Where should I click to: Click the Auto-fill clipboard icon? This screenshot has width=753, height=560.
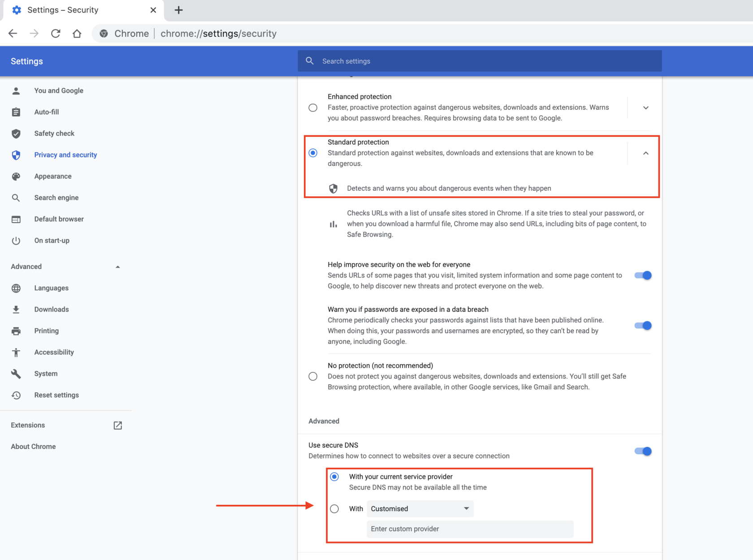[16, 112]
